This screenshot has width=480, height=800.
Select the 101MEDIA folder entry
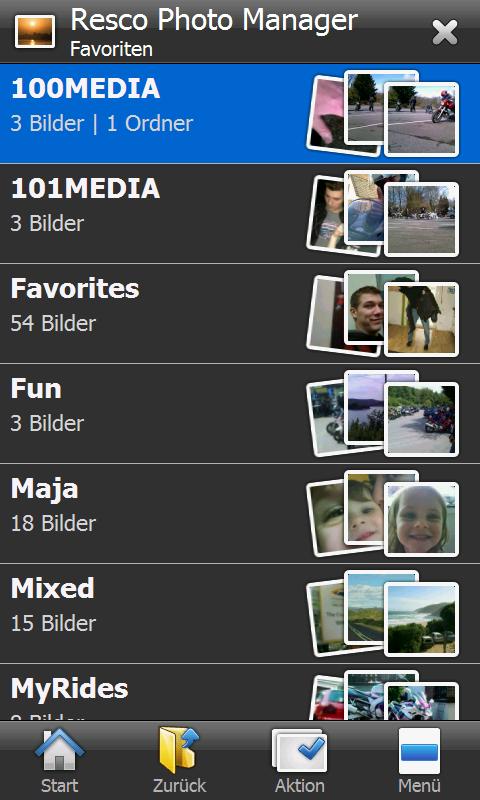tap(240, 213)
